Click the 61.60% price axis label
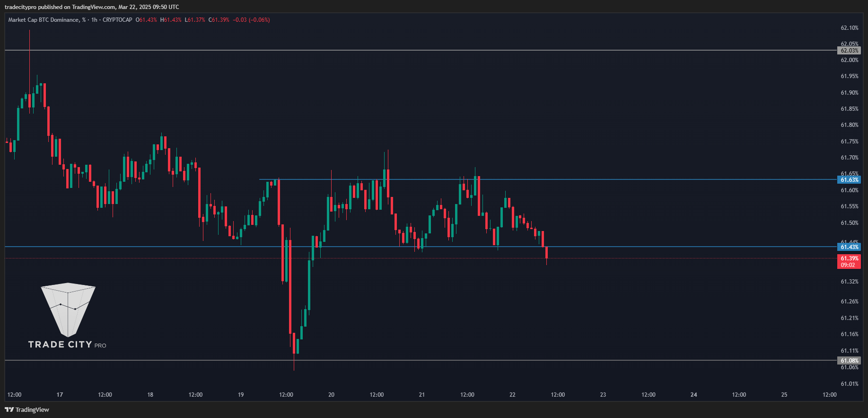This screenshot has width=868, height=418. click(x=850, y=190)
